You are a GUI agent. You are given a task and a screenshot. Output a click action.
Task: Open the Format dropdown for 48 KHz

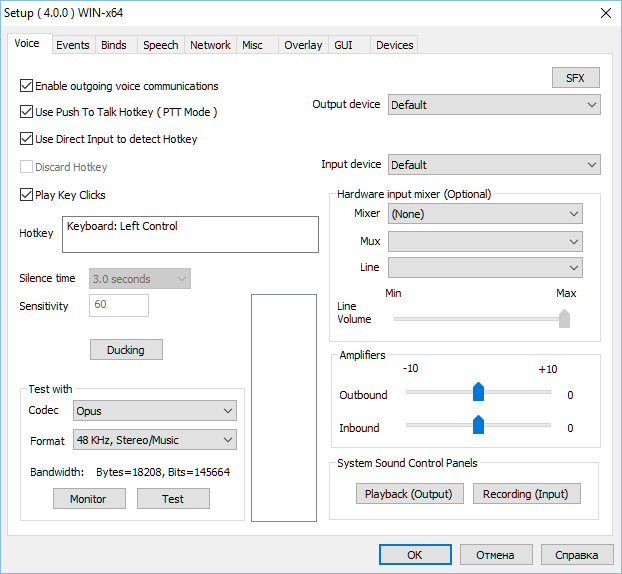pyautogui.click(x=155, y=440)
